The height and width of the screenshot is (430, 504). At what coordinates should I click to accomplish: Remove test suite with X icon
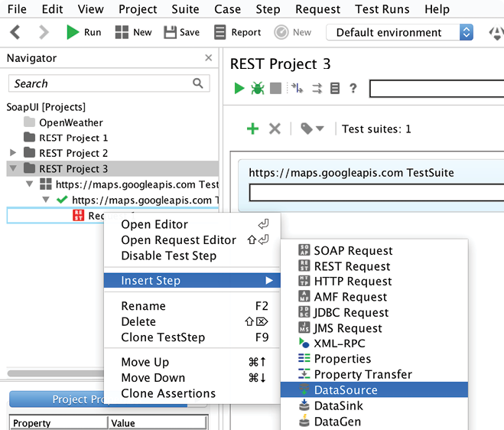pyautogui.click(x=275, y=129)
